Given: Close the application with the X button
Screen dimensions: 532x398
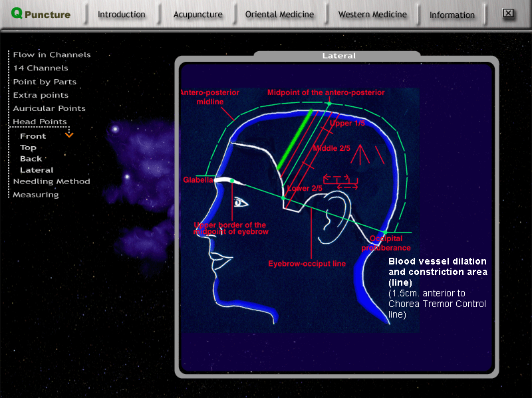Looking at the screenshot, I should (508, 13).
